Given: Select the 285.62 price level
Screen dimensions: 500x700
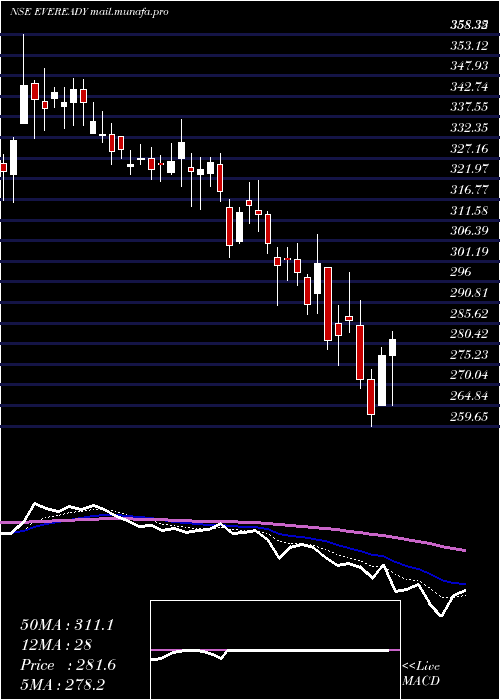Looking at the screenshot, I should [468, 313].
